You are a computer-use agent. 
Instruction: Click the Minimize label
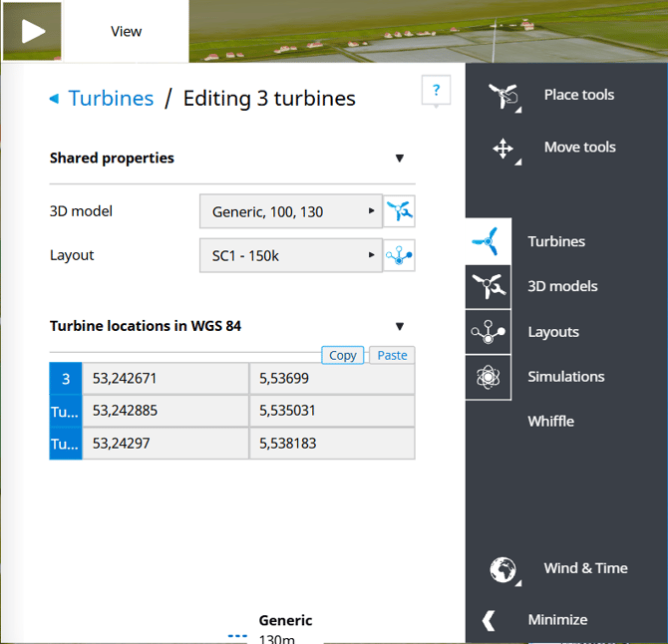(557, 620)
